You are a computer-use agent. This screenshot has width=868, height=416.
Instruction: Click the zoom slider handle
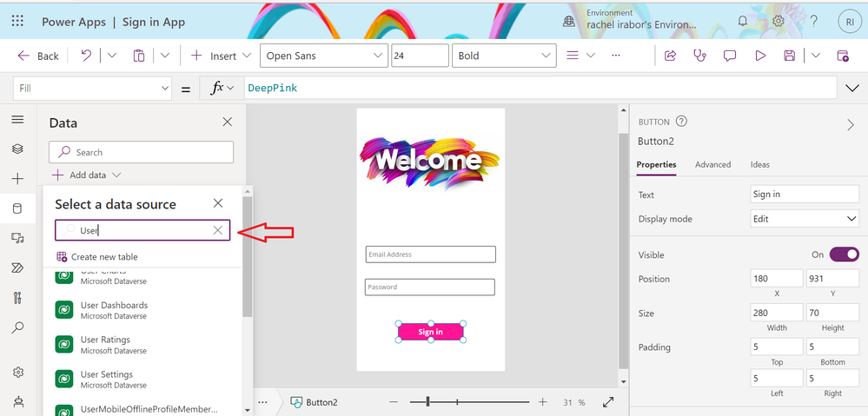[x=427, y=402]
